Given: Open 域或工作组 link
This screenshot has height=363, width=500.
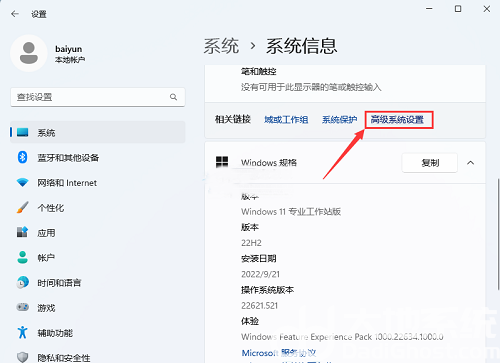Looking at the screenshot, I should coord(286,119).
